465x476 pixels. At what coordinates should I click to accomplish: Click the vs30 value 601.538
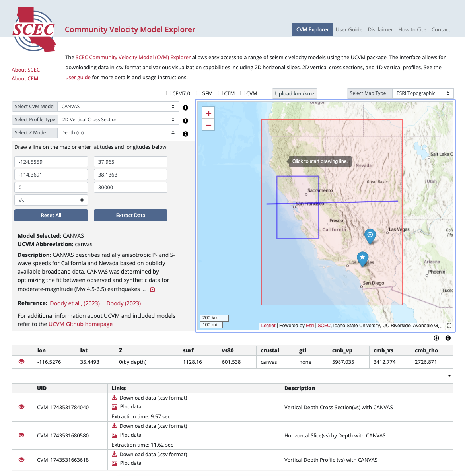tap(231, 362)
